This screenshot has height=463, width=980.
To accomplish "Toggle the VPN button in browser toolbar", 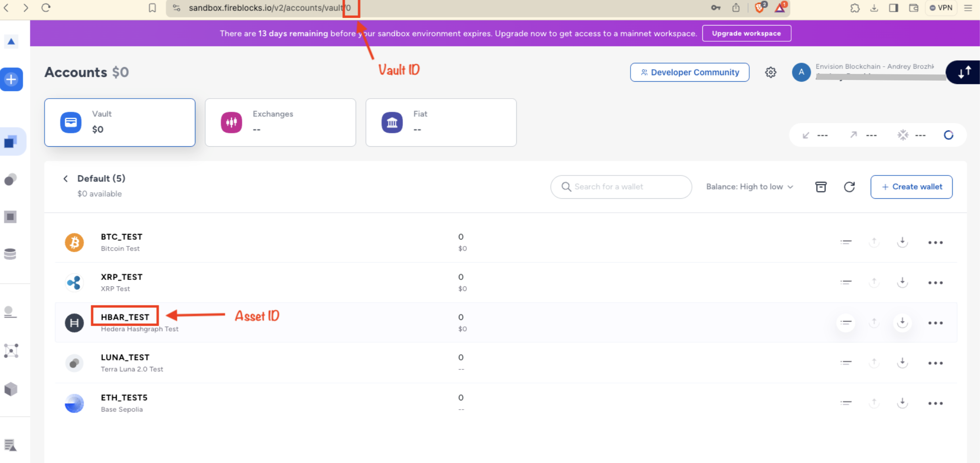I will (941, 8).
